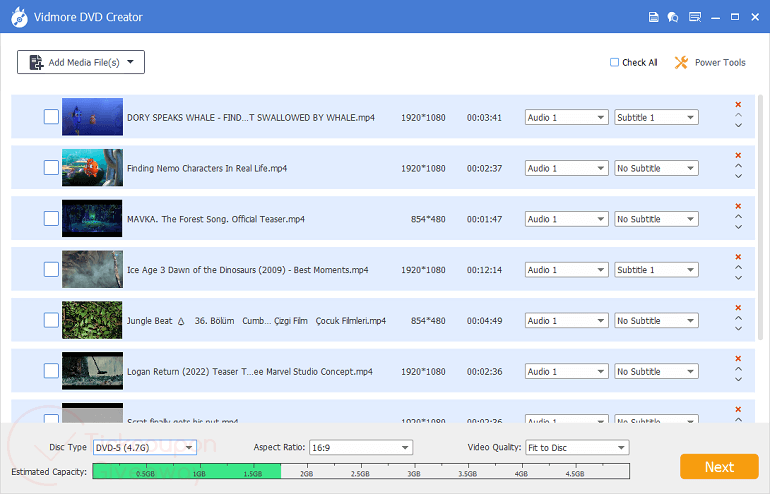Click the Finding Nemo video thumbnail
770x494 pixels.
tap(92, 168)
